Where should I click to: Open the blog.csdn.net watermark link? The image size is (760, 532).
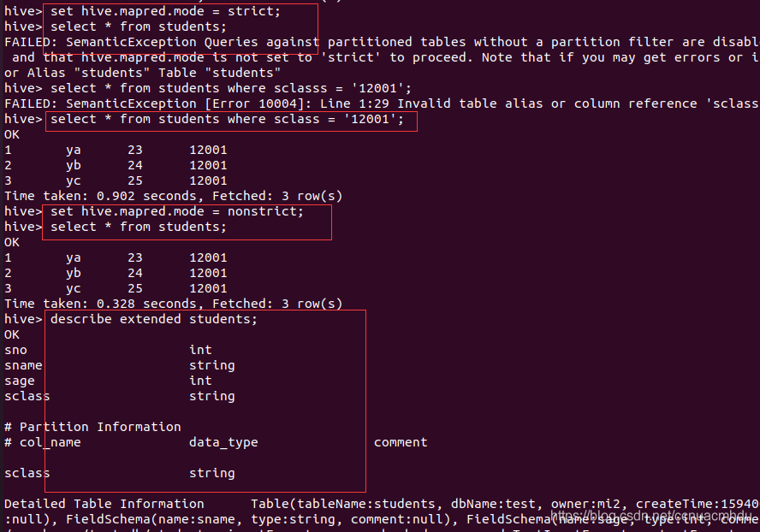coord(650,516)
